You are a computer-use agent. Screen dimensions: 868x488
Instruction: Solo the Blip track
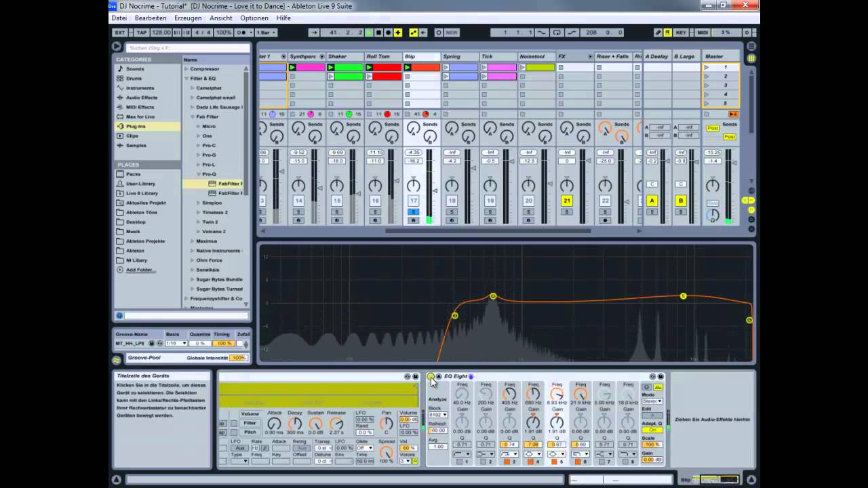413,212
